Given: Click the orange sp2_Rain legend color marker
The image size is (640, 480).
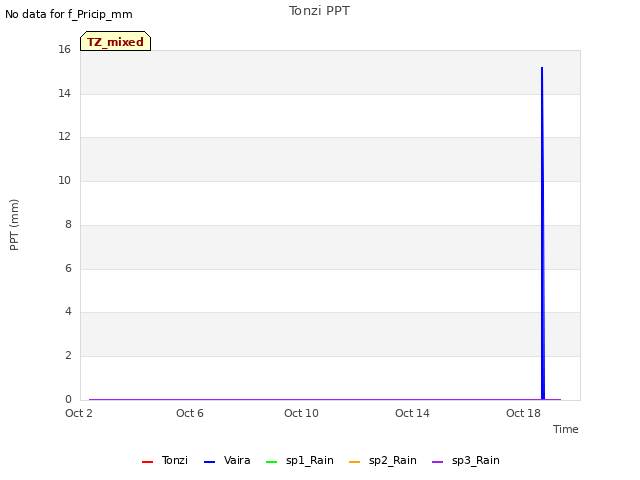Looking at the screenshot, I should pyautogui.click(x=355, y=462).
